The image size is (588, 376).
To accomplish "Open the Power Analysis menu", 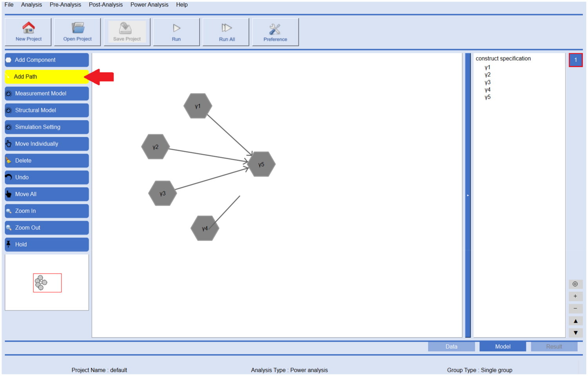I will (x=149, y=5).
